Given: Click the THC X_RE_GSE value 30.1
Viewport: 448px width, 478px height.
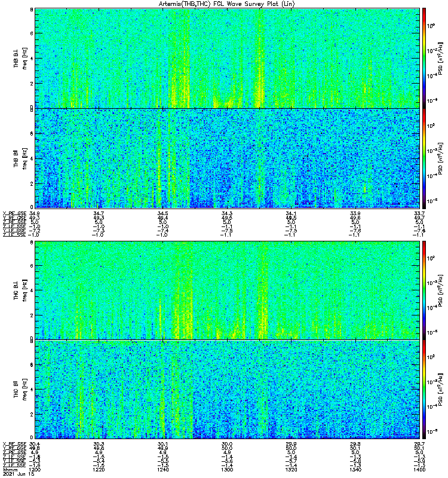Looking at the screenshot, I should [162, 444].
